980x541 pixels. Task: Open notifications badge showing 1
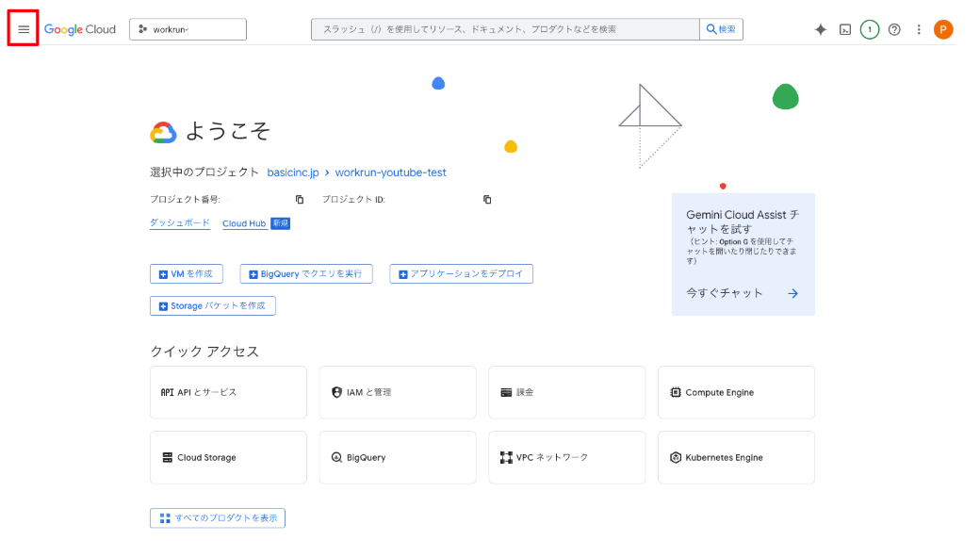click(x=869, y=29)
